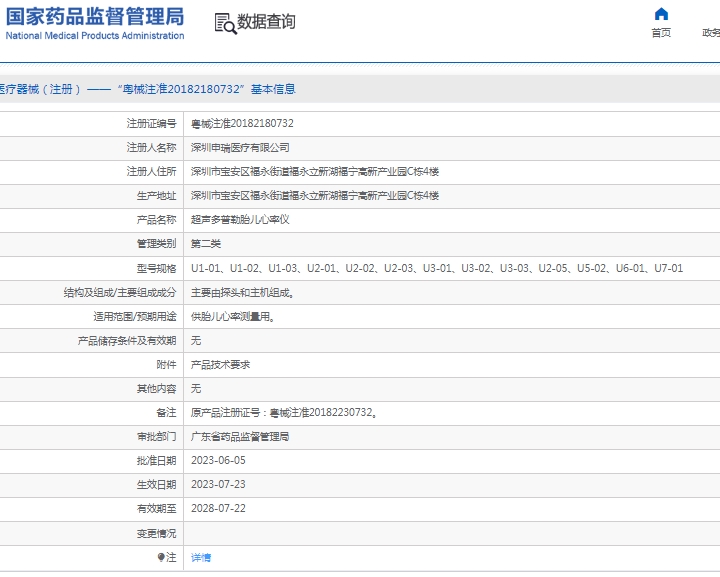
Task: Click the 数据查询 search document icon
Action: 225,23
